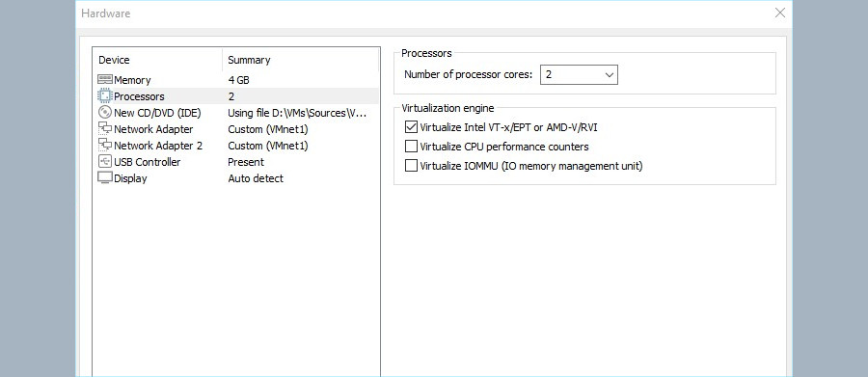Viewport: 868px width, 377px height.
Task: Select the New CD/DVD (IDE) row label
Action: tap(157, 113)
